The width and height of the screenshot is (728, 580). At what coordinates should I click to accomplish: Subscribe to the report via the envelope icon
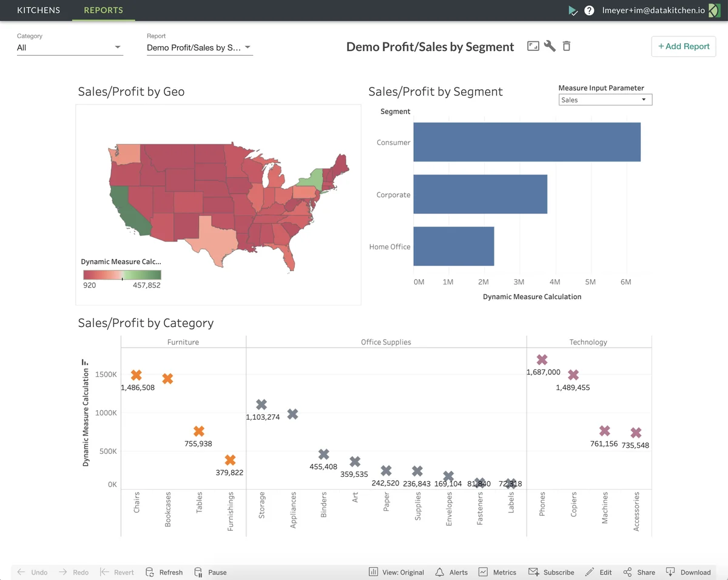point(551,572)
